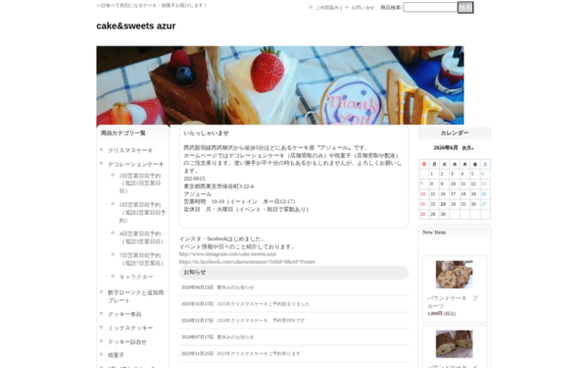The width and height of the screenshot is (588, 368).
Task: Open the ミックスクッキー category
Action: (x=130, y=328)
